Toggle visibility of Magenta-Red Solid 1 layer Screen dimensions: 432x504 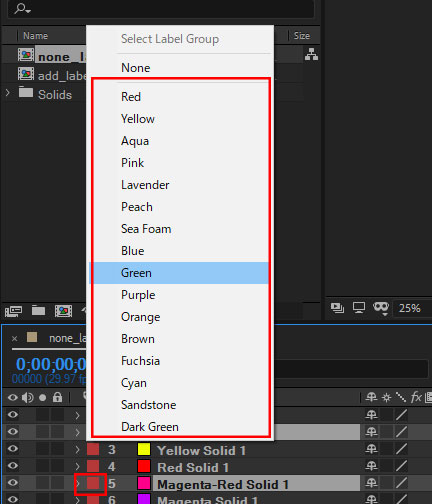tap(13, 482)
